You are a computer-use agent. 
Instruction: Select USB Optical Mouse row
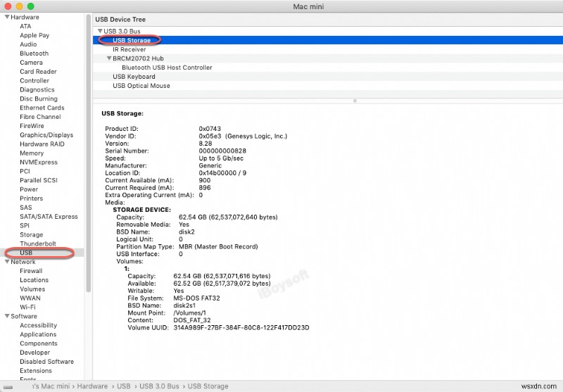(328, 85)
